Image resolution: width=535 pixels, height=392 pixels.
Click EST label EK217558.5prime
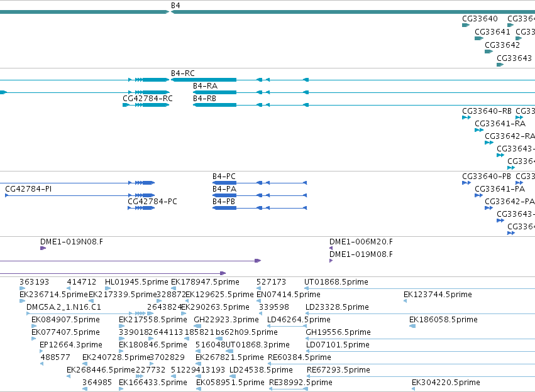click(153, 320)
